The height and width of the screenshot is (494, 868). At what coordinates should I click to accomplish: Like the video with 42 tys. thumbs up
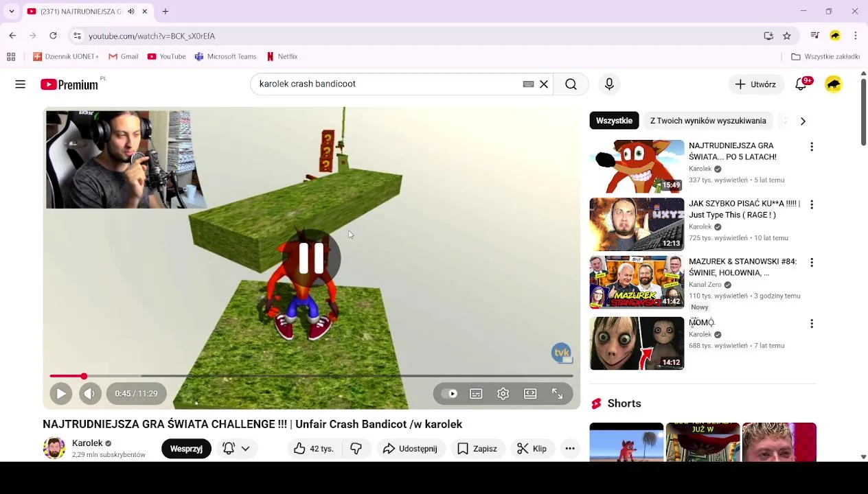[x=313, y=449]
